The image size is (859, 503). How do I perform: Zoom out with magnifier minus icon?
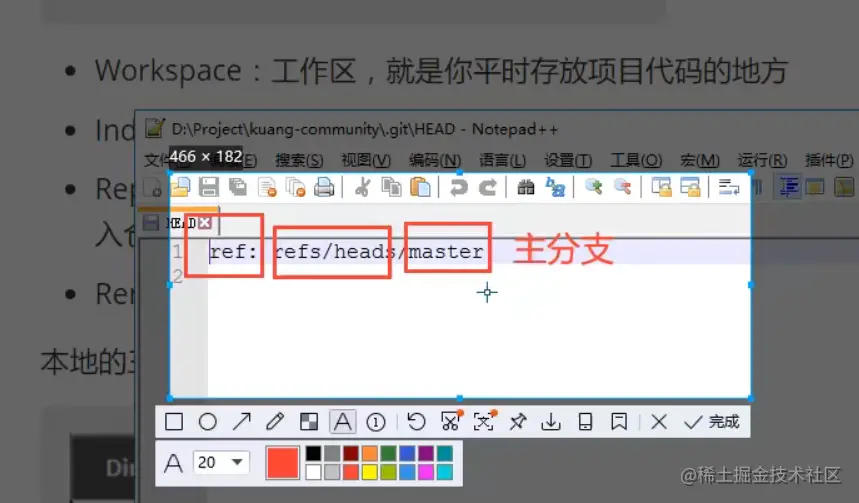[622, 187]
